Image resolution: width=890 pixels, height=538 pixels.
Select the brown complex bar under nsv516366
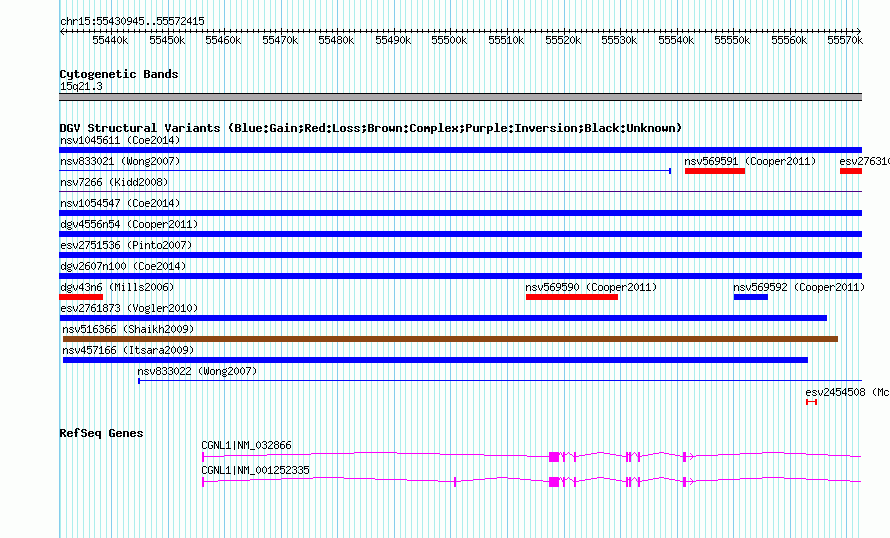(x=450, y=339)
